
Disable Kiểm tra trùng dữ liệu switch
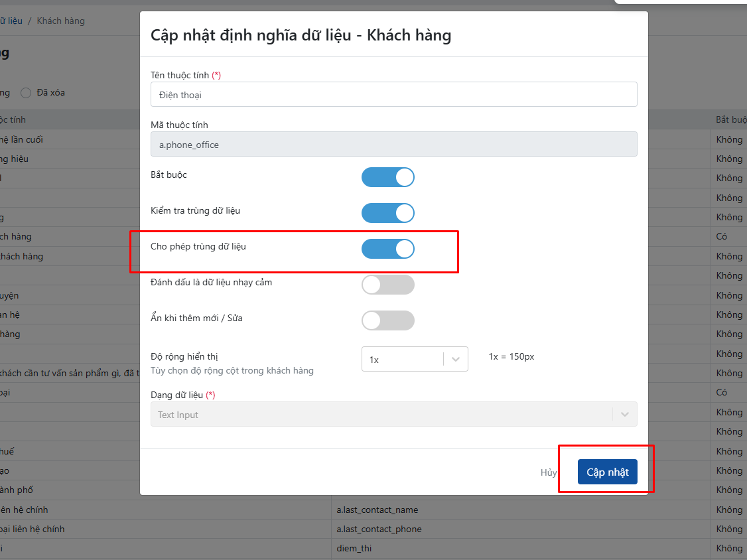tap(387, 213)
